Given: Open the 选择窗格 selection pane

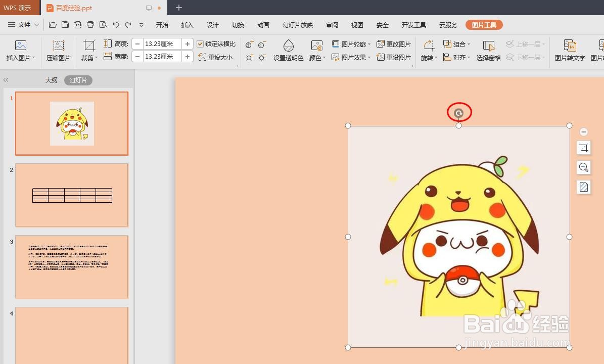Looking at the screenshot, I should (x=488, y=51).
